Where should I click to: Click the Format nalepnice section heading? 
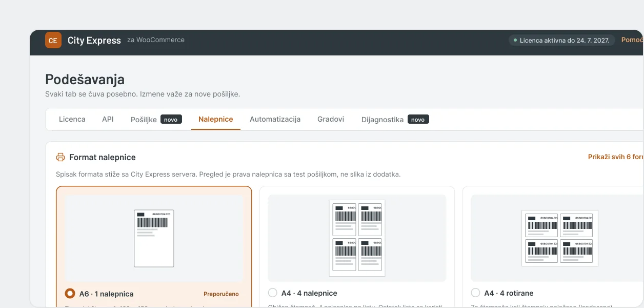103,157
